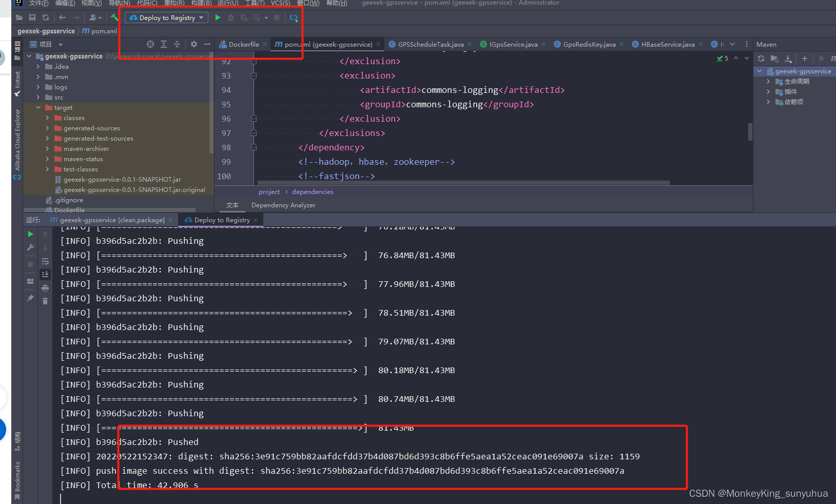Screen dimensions: 836x504
Task: Click the Synchronize refresh toolbar icon
Action: pos(46,17)
